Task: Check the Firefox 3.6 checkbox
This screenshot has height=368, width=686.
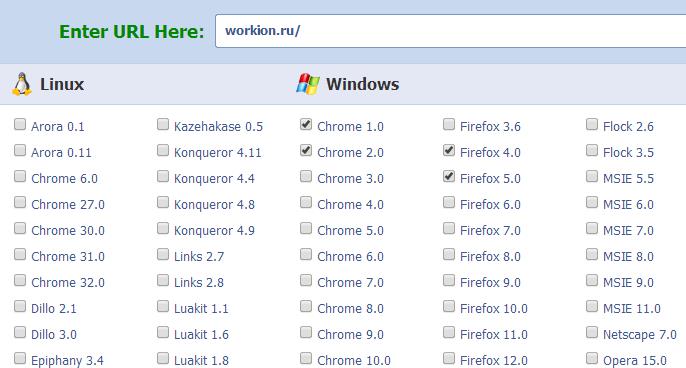Action: click(x=449, y=124)
